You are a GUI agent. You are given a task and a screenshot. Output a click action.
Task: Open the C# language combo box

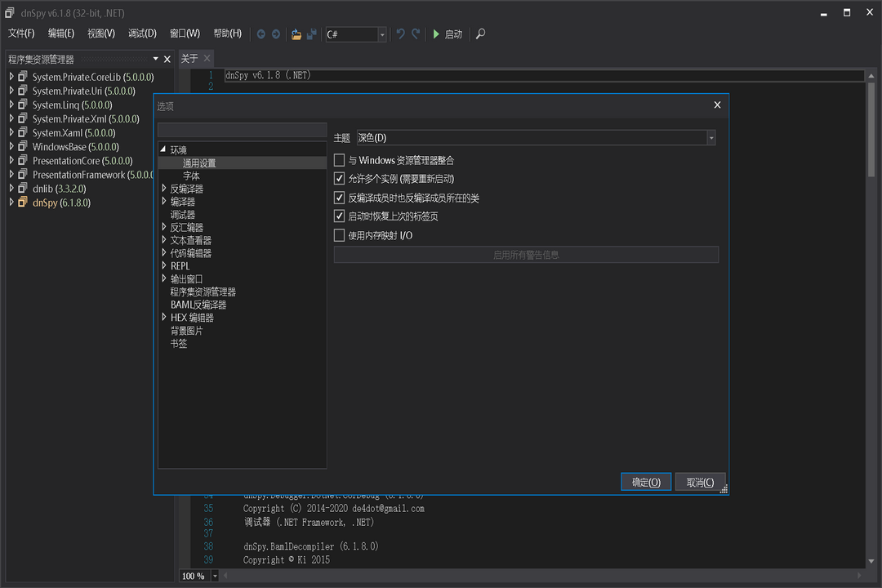pyautogui.click(x=381, y=33)
